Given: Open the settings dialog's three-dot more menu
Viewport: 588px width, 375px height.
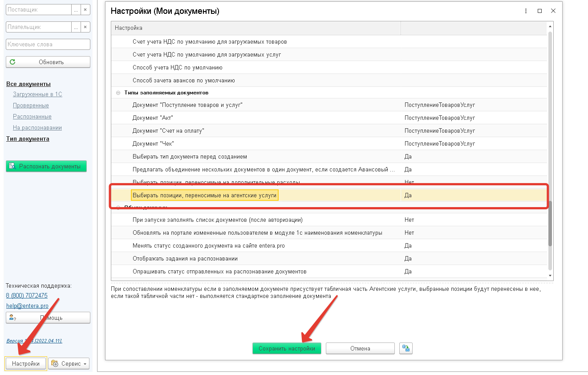Looking at the screenshot, I should (x=526, y=11).
